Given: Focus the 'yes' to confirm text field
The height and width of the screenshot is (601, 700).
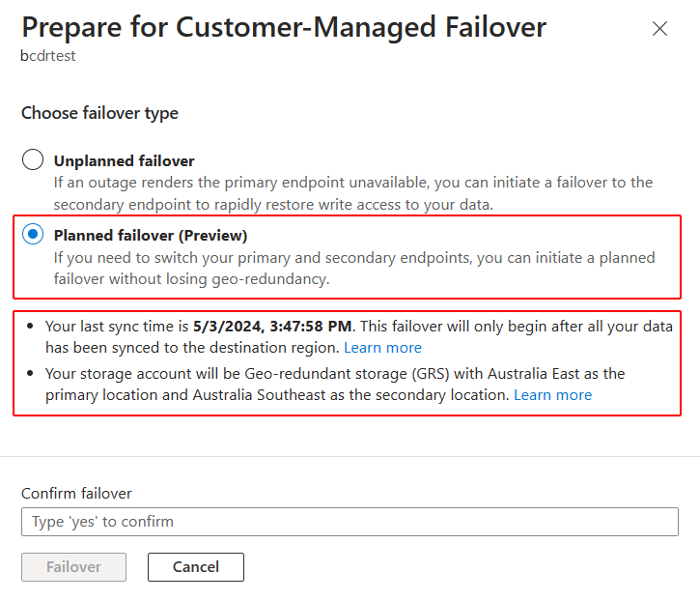Looking at the screenshot, I should pyautogui.click(x=350, y=522).
